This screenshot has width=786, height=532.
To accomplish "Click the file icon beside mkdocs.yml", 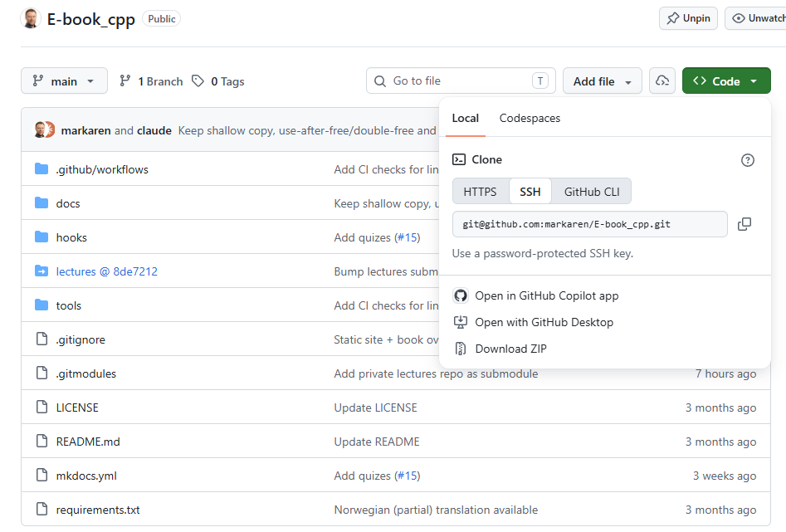I will tap(42, 475).
